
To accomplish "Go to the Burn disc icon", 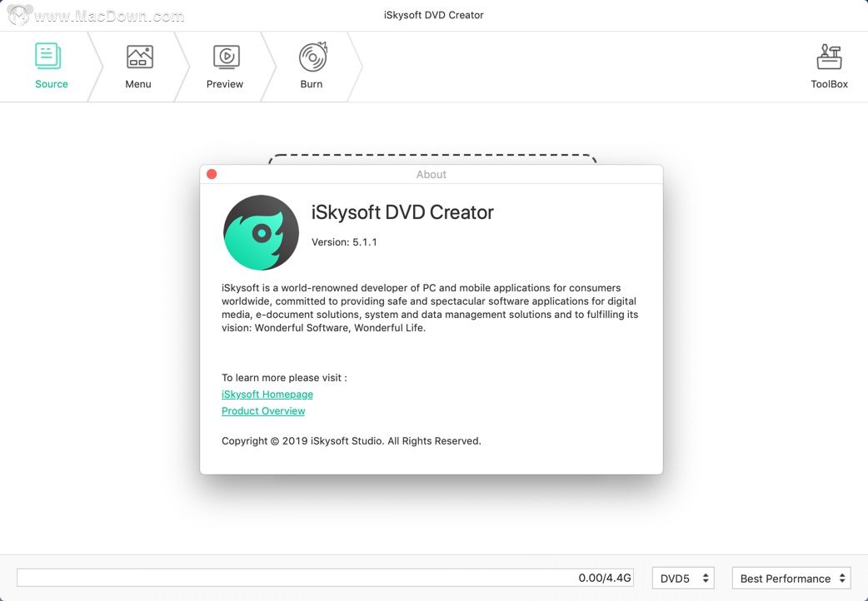I will pyautogui.click(x=313, y=57).
